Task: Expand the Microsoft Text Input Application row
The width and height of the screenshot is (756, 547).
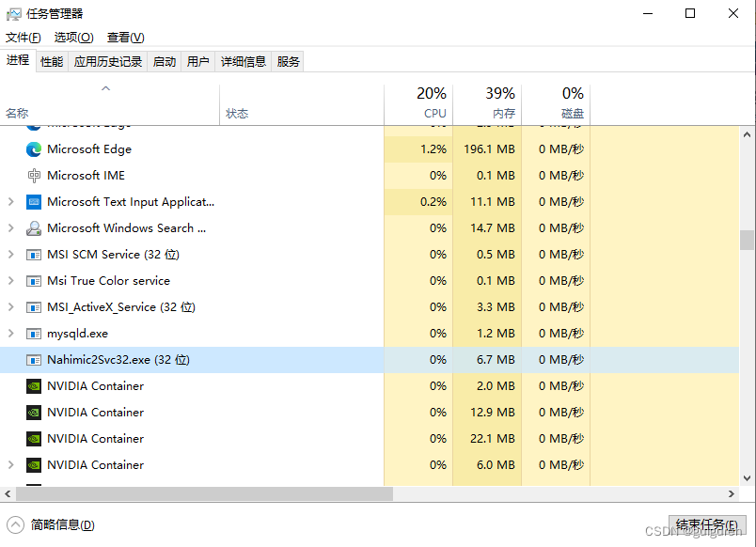Action: coord(11,202)
